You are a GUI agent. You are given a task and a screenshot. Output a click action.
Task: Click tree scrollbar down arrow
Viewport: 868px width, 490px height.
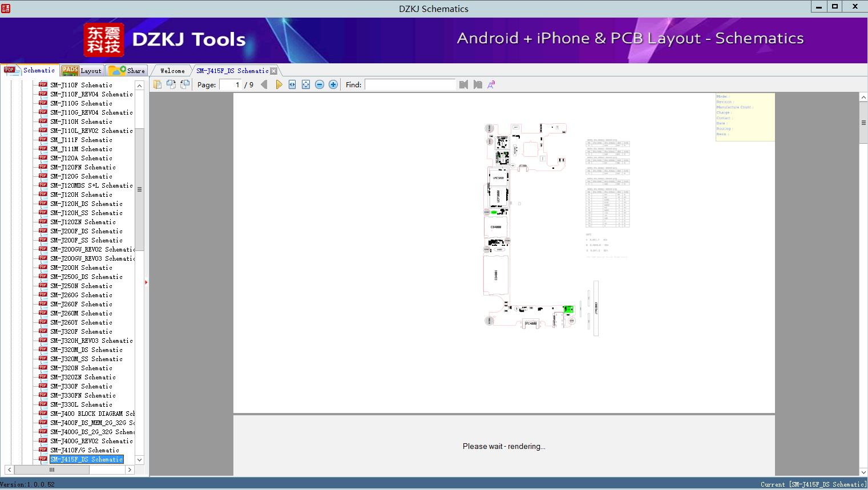coord(140,459)
